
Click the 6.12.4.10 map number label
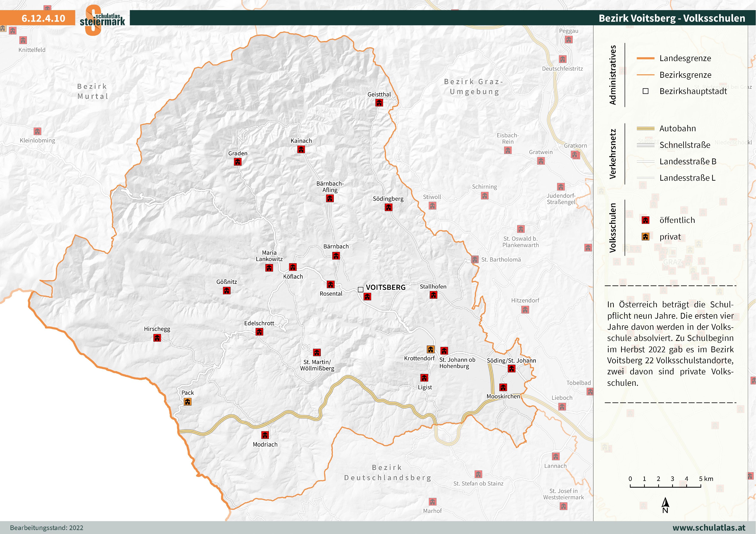click(43, 19)
